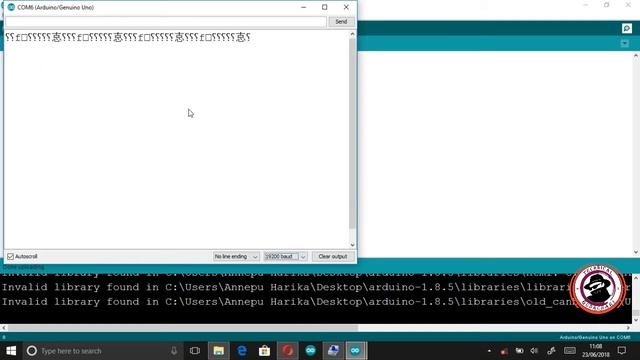Click serial monitor scrollbar up arrow
This screenshot has width=640, height=360.
pos(352,34)
